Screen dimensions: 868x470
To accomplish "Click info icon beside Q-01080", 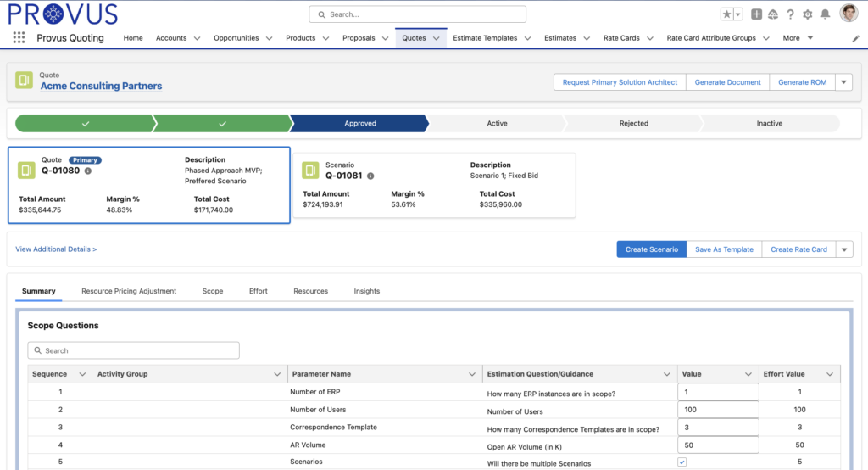I will tap(88, 171).
